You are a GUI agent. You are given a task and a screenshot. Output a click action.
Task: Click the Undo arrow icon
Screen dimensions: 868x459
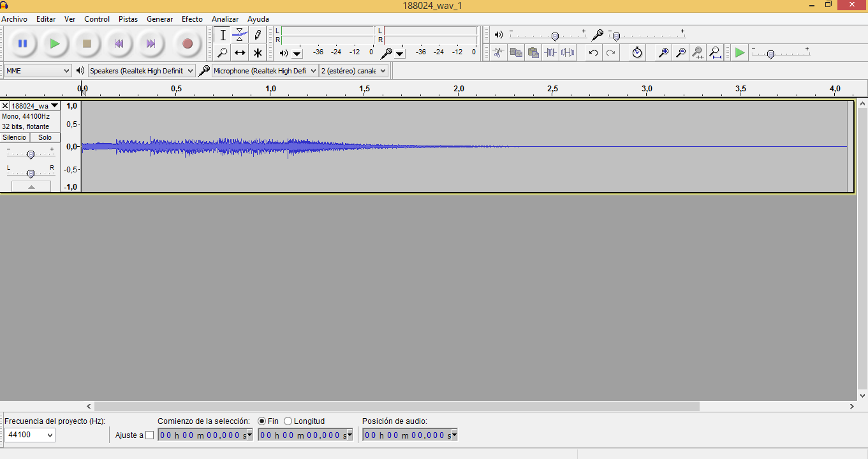[593, 53]
